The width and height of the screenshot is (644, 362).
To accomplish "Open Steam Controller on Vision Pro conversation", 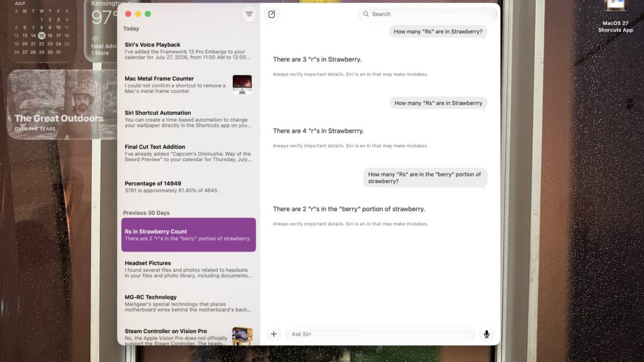I will [x=188, y=335].
